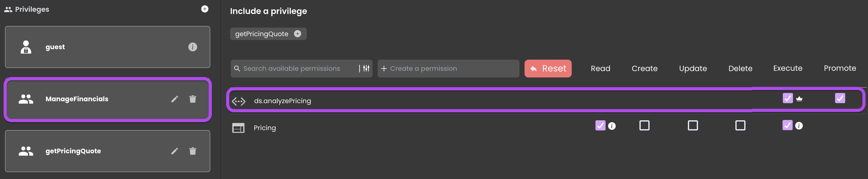Show info next to Pricing Read checkbox

coord(612,126)
